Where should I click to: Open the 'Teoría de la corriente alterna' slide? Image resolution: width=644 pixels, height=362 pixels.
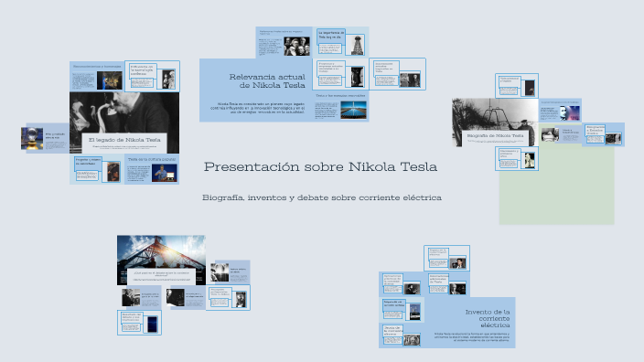tap(402, 335)
